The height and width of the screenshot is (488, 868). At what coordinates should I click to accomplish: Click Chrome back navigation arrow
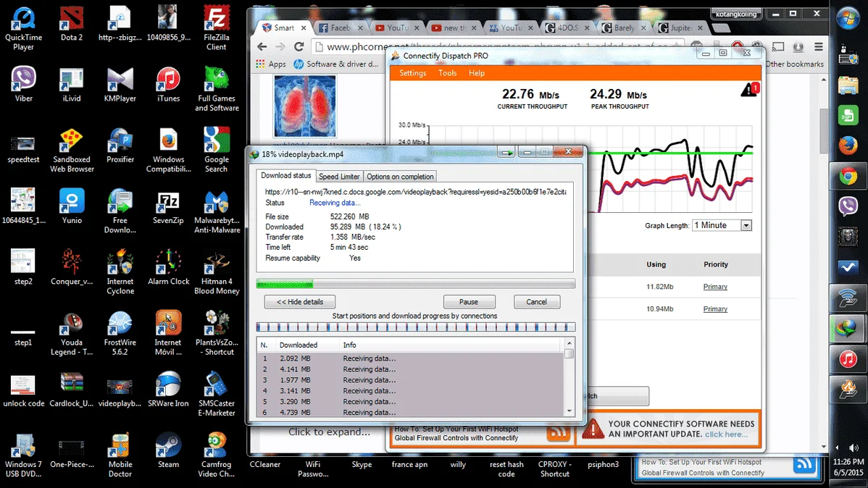click(x=262, y=46)
